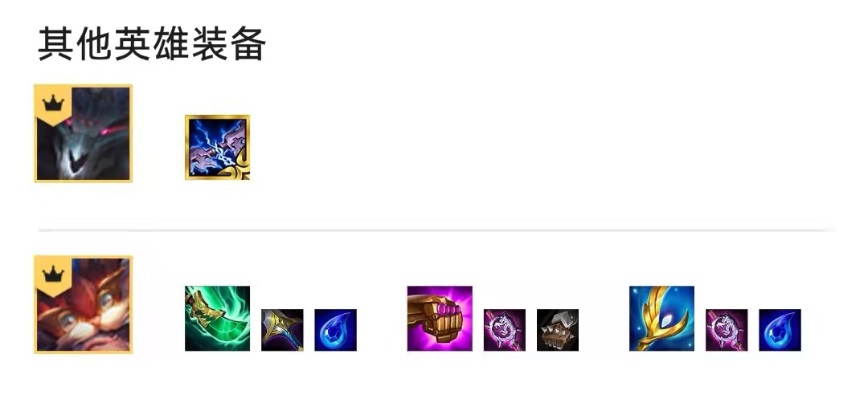
Task: Open the red-haired goggled champion portrait
Action: pyautogui.click(x=83, y=304)
